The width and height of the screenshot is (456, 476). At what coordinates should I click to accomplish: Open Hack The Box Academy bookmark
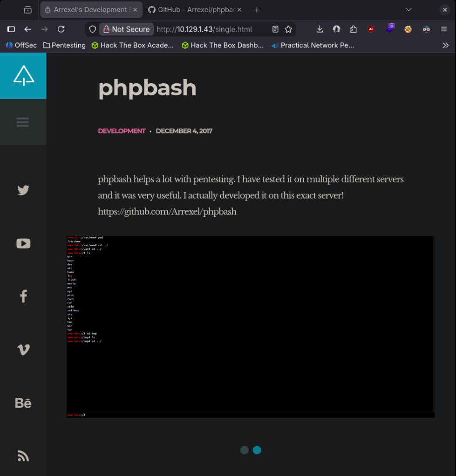coord(133,46)
